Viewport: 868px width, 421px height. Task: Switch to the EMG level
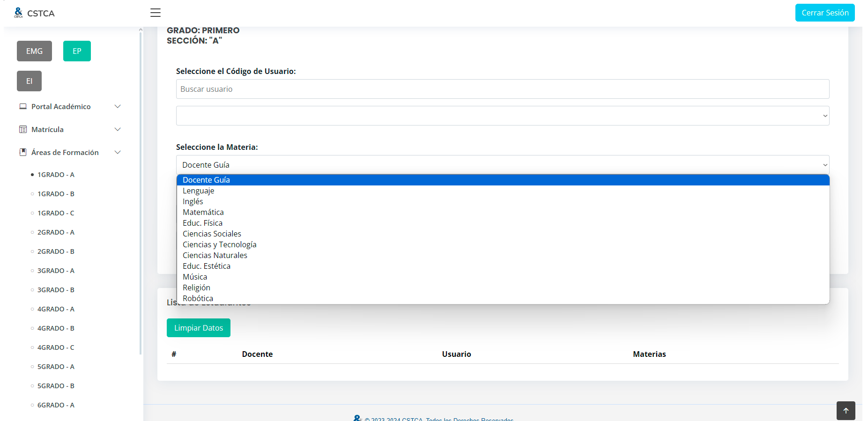coord(34,51)
